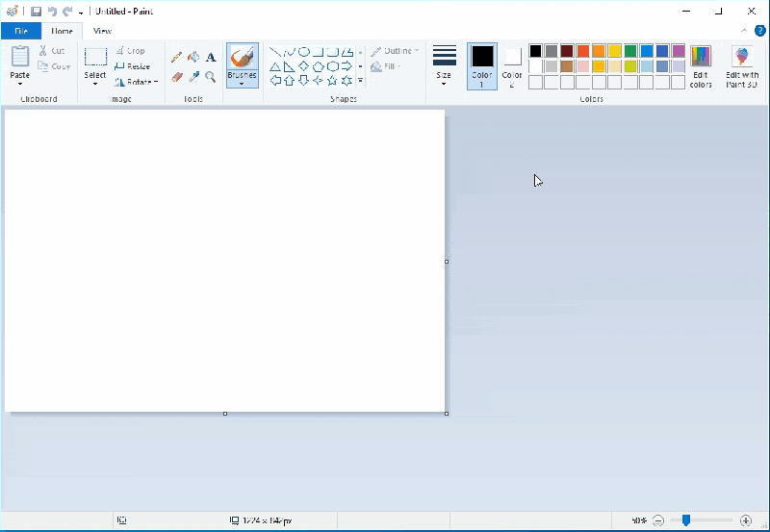This screenshot has width=770, height=532.
Task: Choose the Right triangle shape
Action: (x=290, y=66)
